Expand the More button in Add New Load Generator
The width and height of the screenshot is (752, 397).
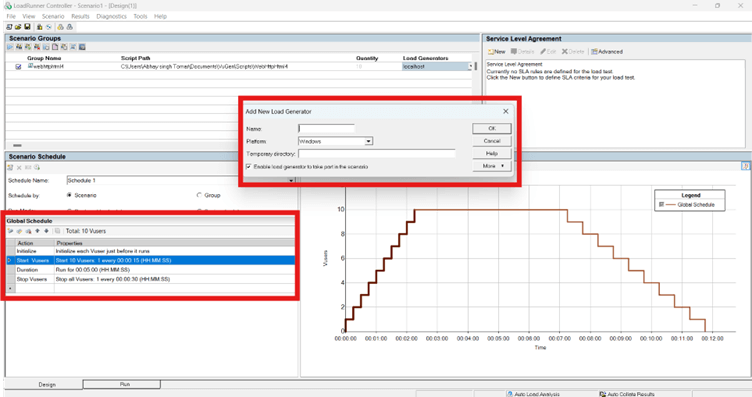pos(492,166)
